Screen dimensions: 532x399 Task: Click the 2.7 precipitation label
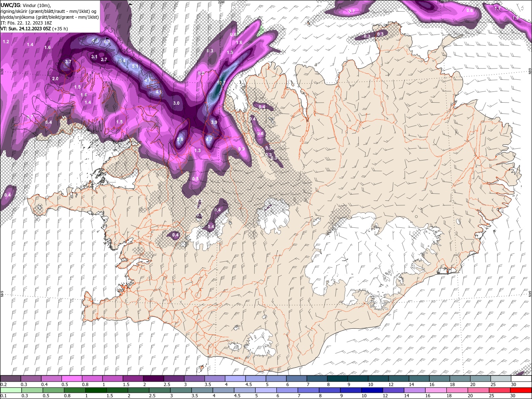pyautogui.click(x=104, y=60)
